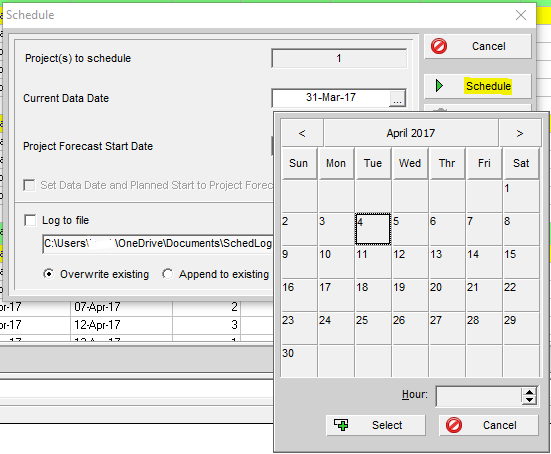Viewport: 551px width, 454px height.
Task: Click the cell with value 3 in table
Action: coord(206,324)
